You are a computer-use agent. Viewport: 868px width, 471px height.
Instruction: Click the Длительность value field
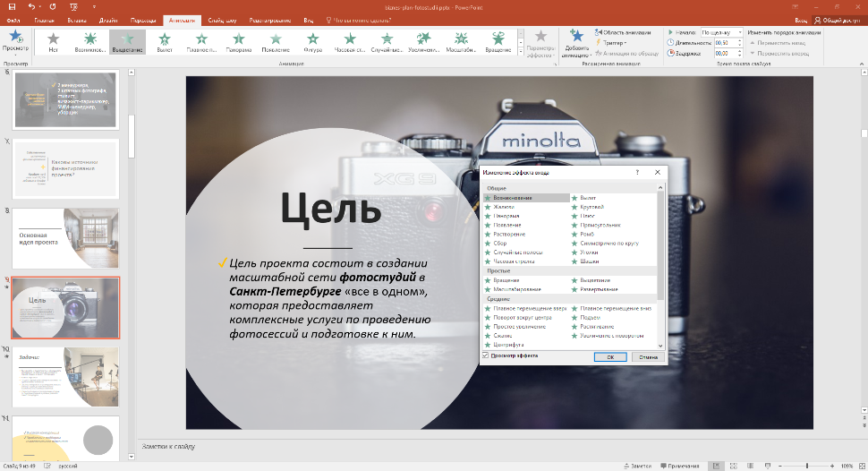pos(725,43)
